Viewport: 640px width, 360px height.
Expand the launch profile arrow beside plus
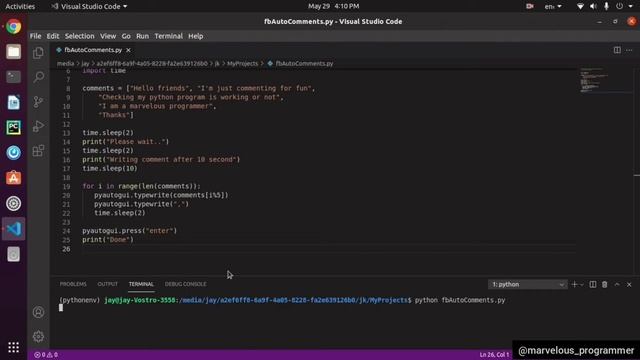tap(582, 284)
